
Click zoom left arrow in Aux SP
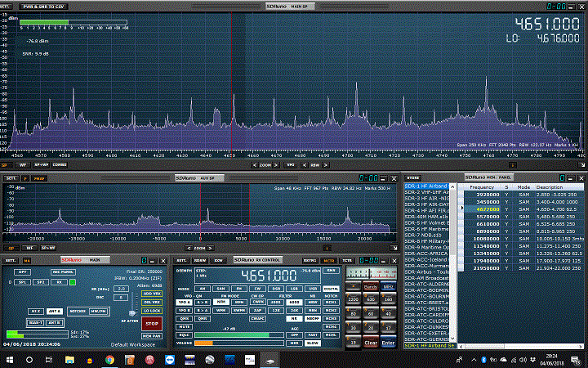pos(189,248)
